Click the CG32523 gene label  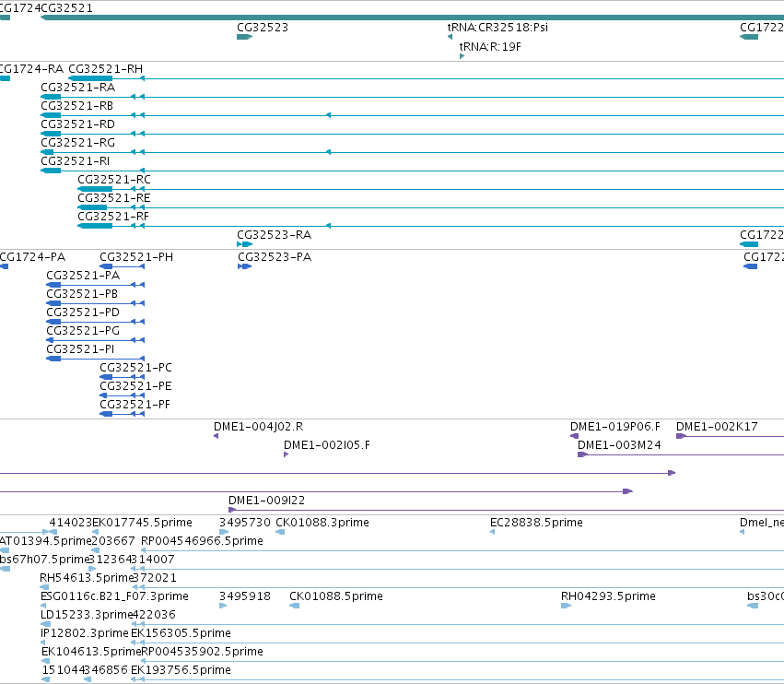(x=263, y=28)
